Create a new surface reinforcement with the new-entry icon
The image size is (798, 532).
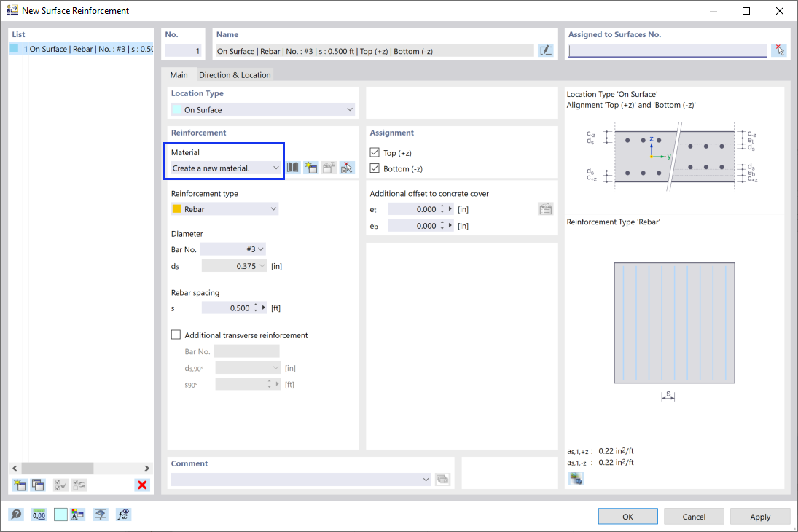click(x=17, y=485)
